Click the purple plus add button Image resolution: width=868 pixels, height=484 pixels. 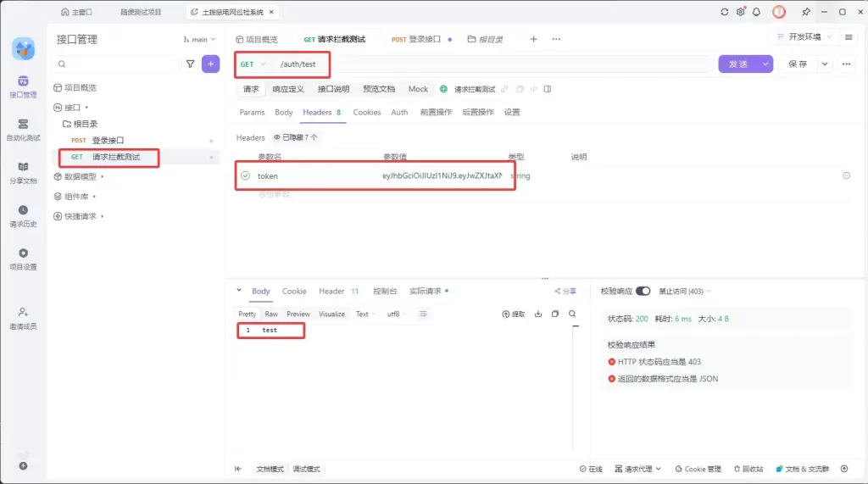210,64
